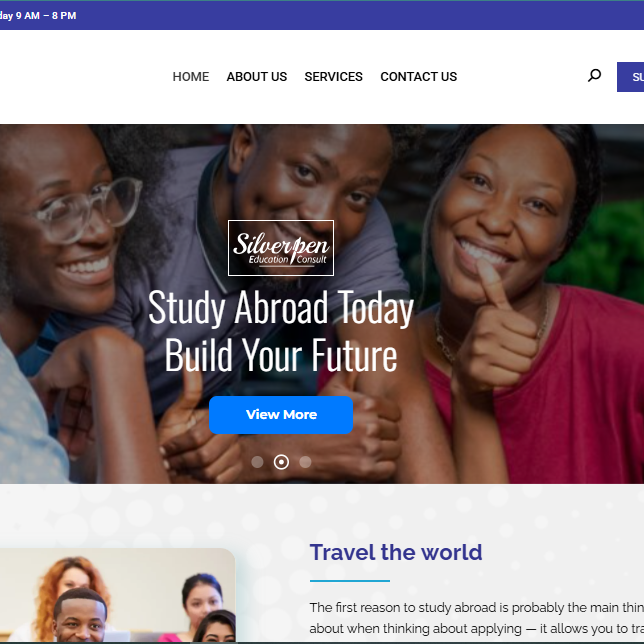The image size is (644, 644).
Task: Open the SERVICES menu item
Action: [x=334, y=77]
